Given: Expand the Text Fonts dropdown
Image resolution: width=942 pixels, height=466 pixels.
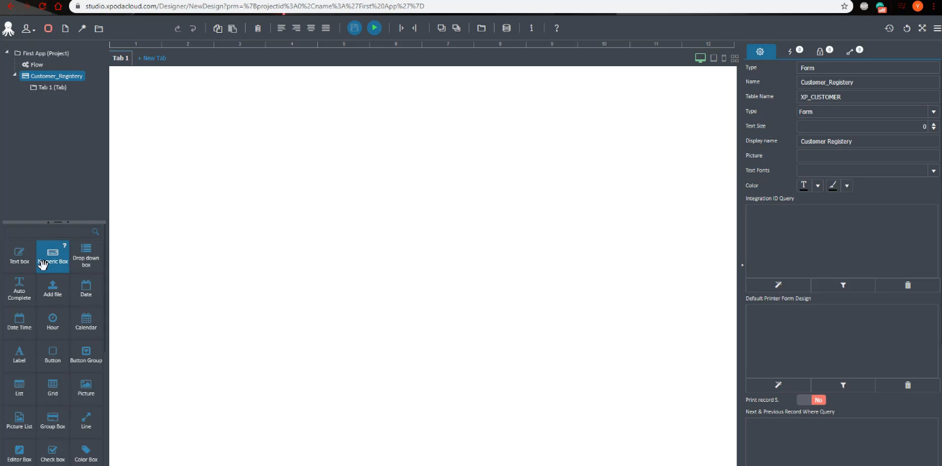Looking at the screenshot, I should point(868,171).
